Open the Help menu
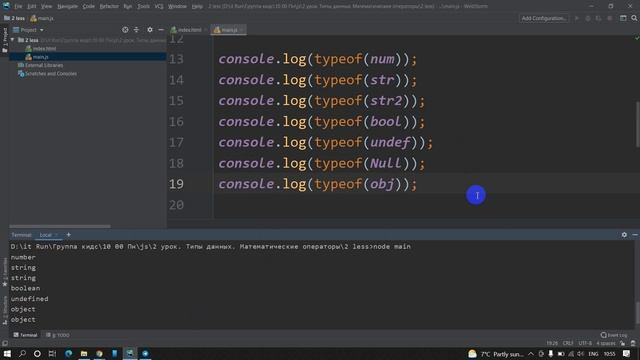Screen dimensions: 640x360 click(197, 7)
